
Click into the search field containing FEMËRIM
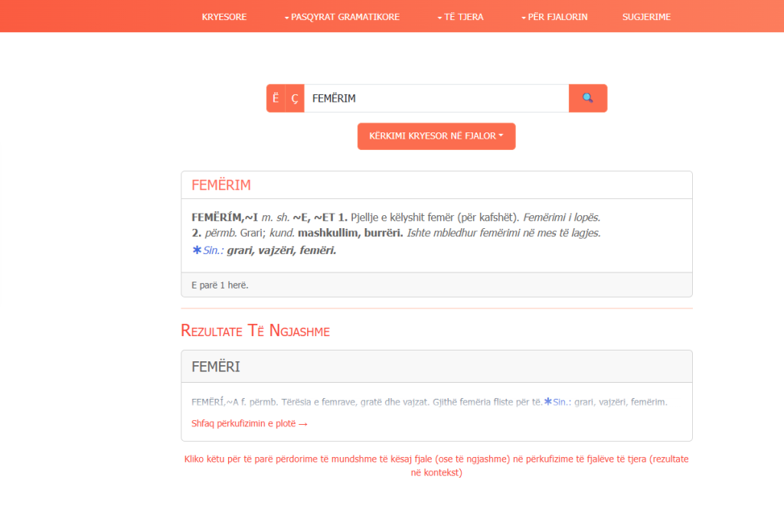(436, 98)
